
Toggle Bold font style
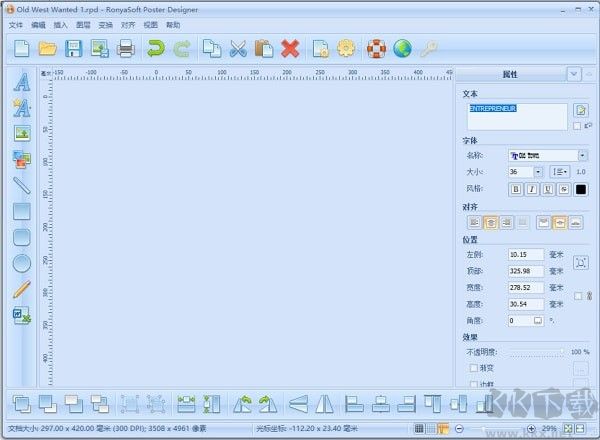point(516,189)
